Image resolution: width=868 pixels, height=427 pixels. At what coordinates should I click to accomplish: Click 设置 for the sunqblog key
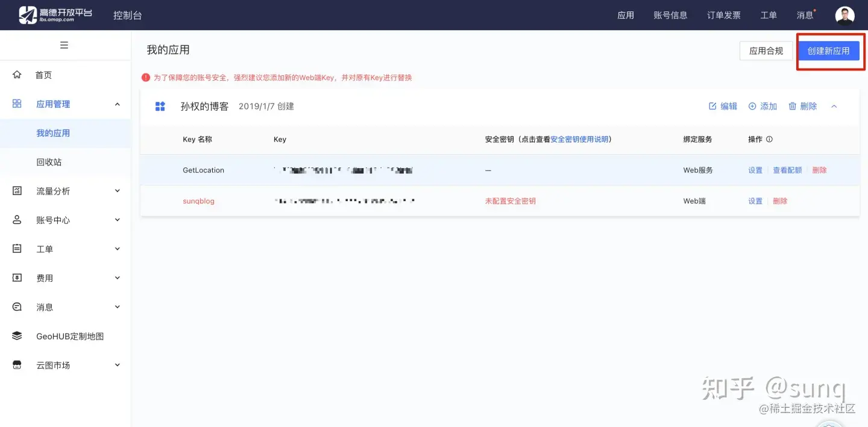[755, 201]
